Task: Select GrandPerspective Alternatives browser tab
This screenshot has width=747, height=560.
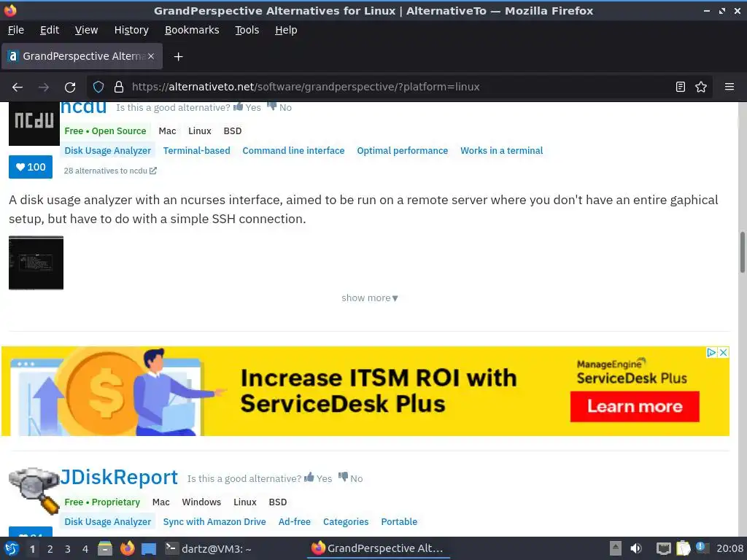Action: coord(82,56)
